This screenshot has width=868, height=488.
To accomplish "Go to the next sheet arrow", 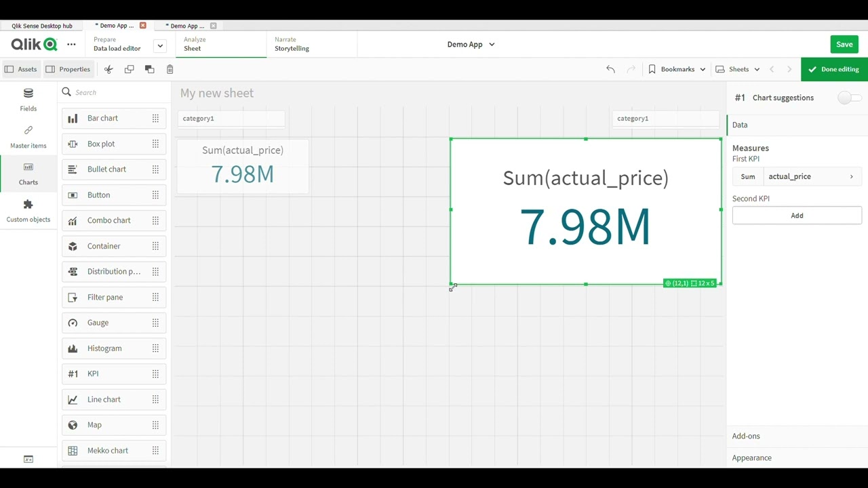I will [789, 69].
